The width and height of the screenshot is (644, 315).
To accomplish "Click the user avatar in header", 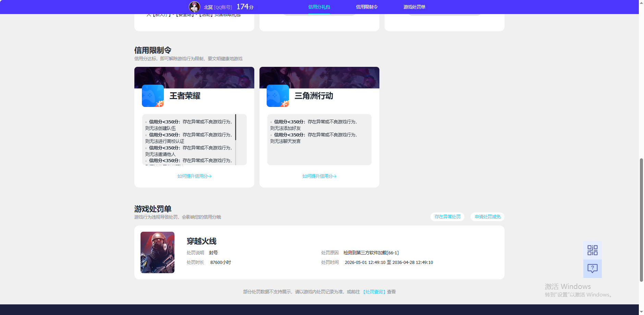I will tap(194, 7).
